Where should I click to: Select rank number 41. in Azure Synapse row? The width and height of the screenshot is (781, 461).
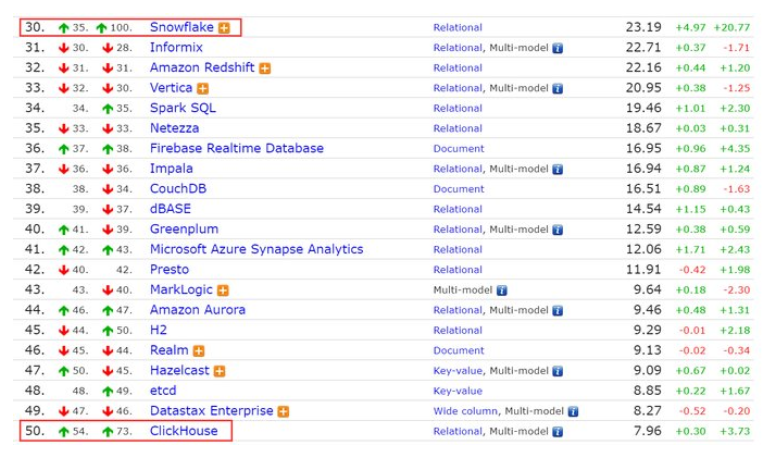[34, 249]
